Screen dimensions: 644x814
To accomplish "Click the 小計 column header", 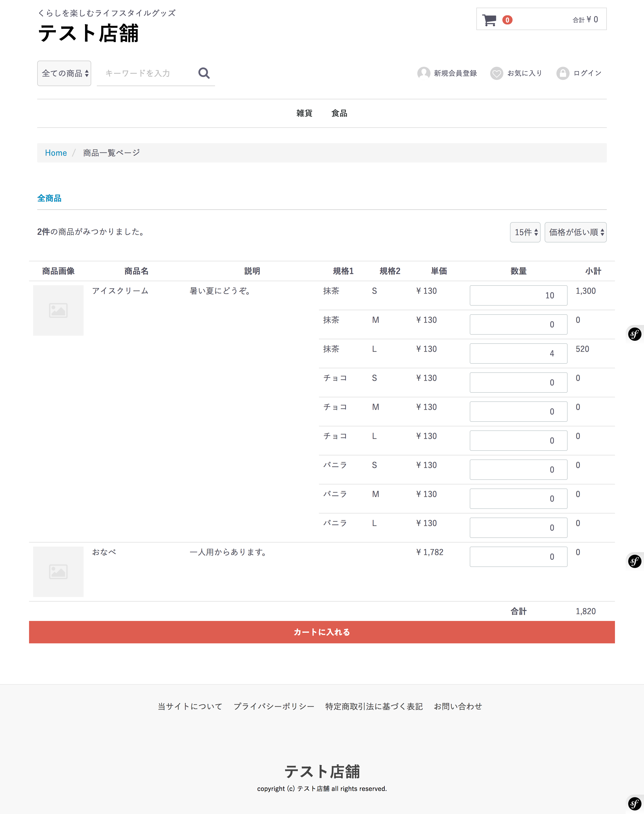I will click(x=593, y=271).
